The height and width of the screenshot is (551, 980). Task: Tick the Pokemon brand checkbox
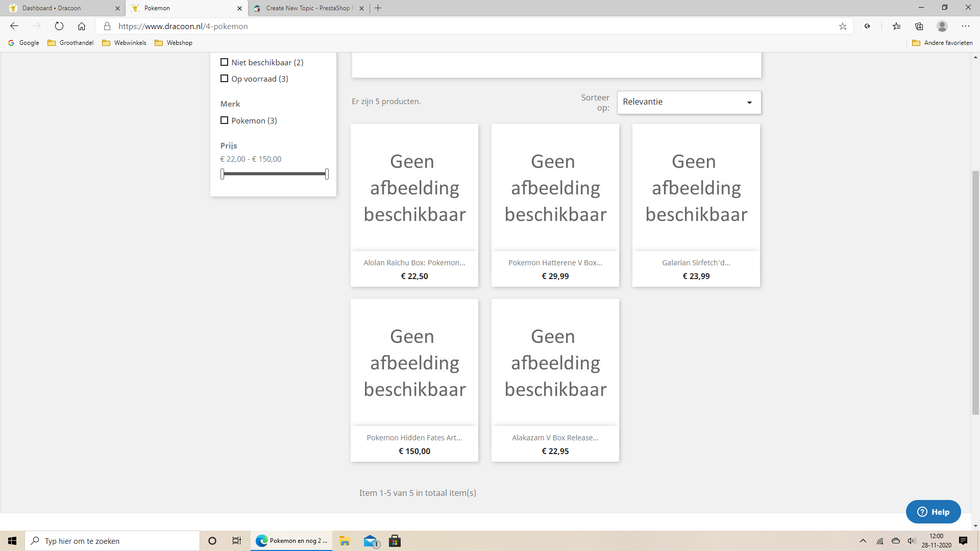click(x=224, y=120)
